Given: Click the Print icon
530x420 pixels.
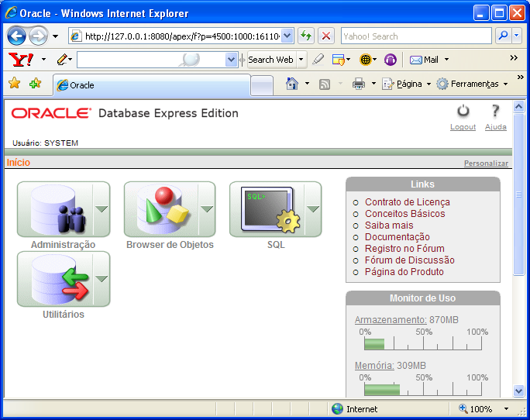Looking at the screenshot, I should pyautogui.click(x=359, y=84).
